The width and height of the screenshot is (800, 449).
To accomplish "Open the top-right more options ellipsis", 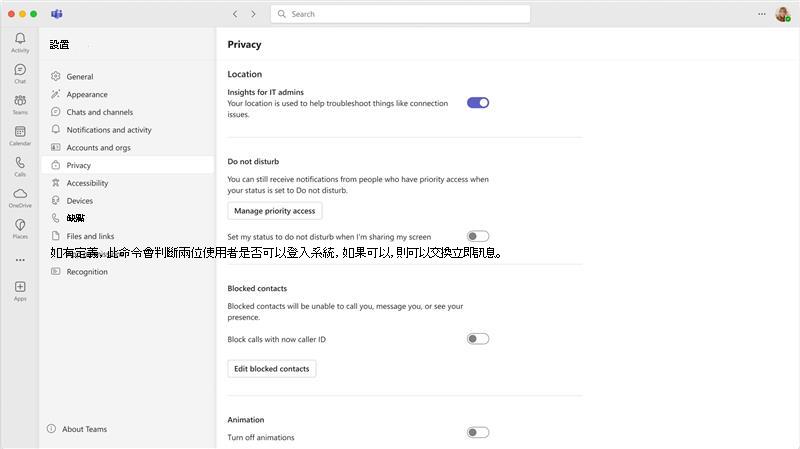I will point(762,14).
